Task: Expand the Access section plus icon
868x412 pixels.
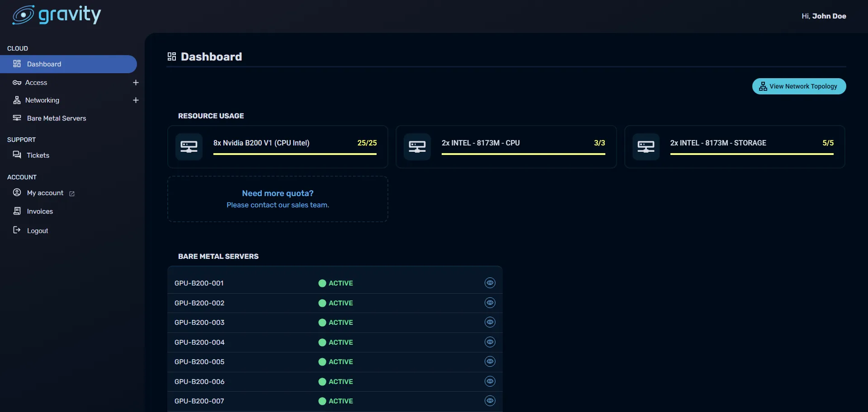Action: click(x=136, y=83)
